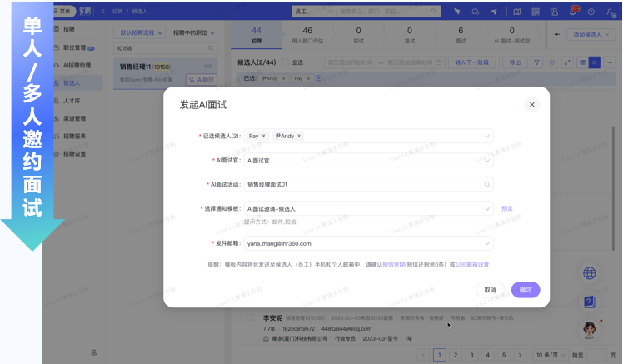
Task: Open the notification bell with red badge
Action: pyautogui.click(x=573, y=12)
